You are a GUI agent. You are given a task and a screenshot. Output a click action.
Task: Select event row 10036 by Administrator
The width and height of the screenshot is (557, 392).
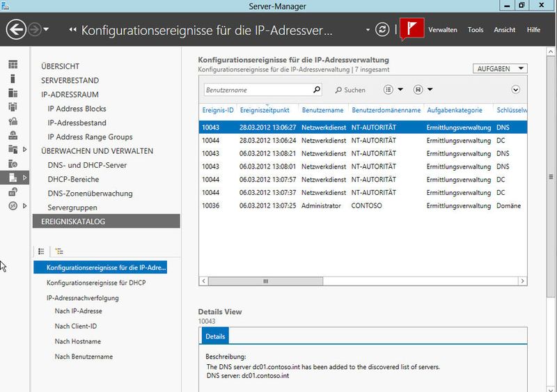tap(363, 206)
